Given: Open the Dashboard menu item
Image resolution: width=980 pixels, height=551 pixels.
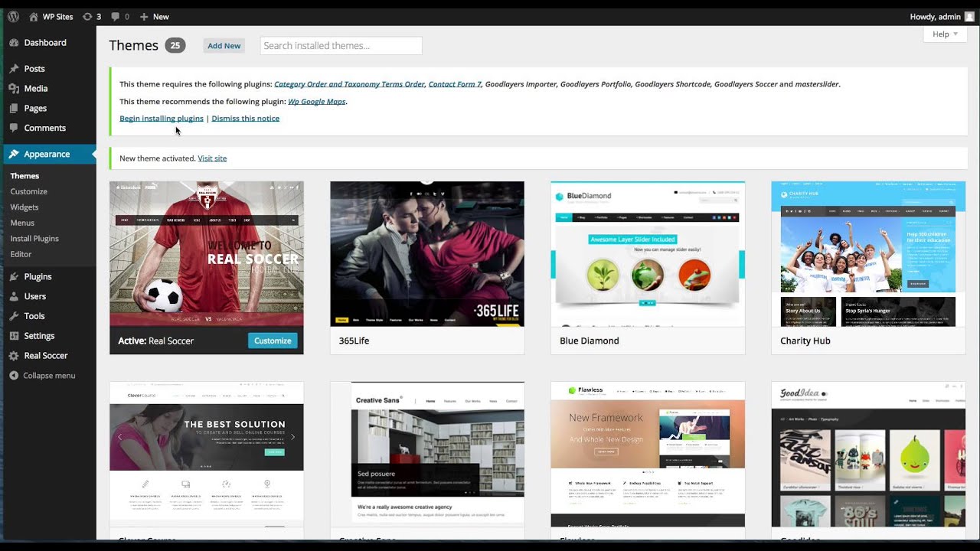Looking at the screenshot, I should 45,43.
